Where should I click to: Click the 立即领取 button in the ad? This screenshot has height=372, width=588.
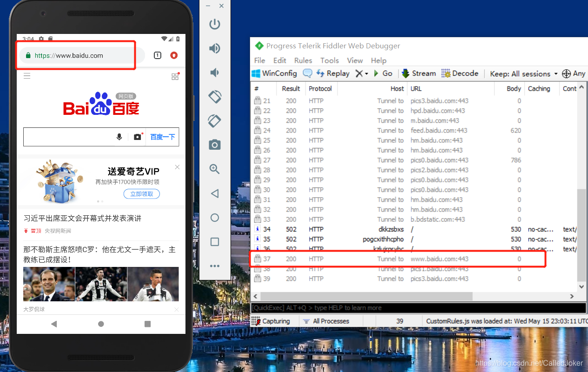pos(142,194)
